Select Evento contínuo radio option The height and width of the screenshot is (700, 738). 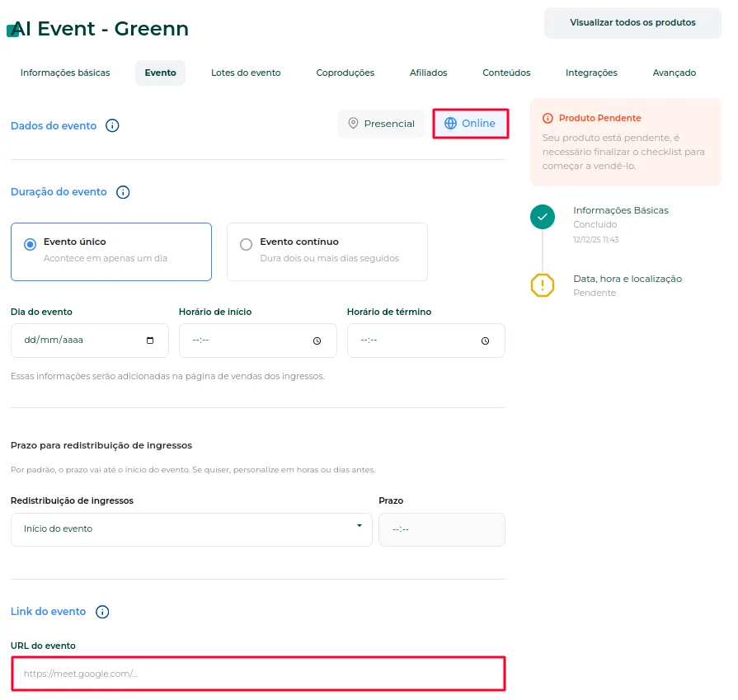tap(247, 244)
